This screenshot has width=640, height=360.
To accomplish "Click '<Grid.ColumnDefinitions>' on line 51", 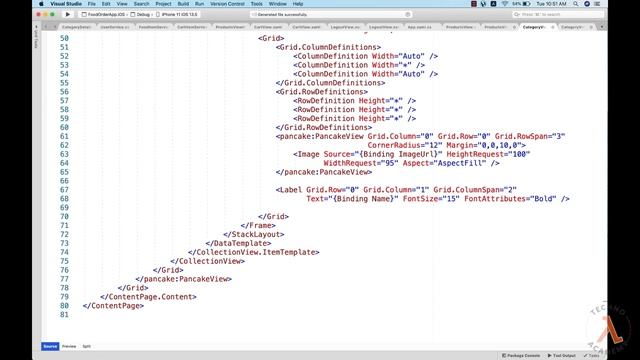I will tap(328, 47).
